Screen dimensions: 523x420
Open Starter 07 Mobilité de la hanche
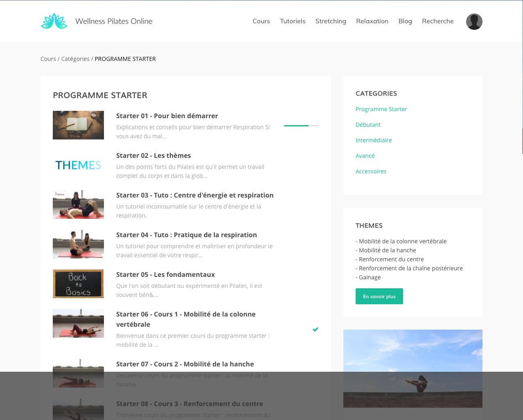click(185, 364)
